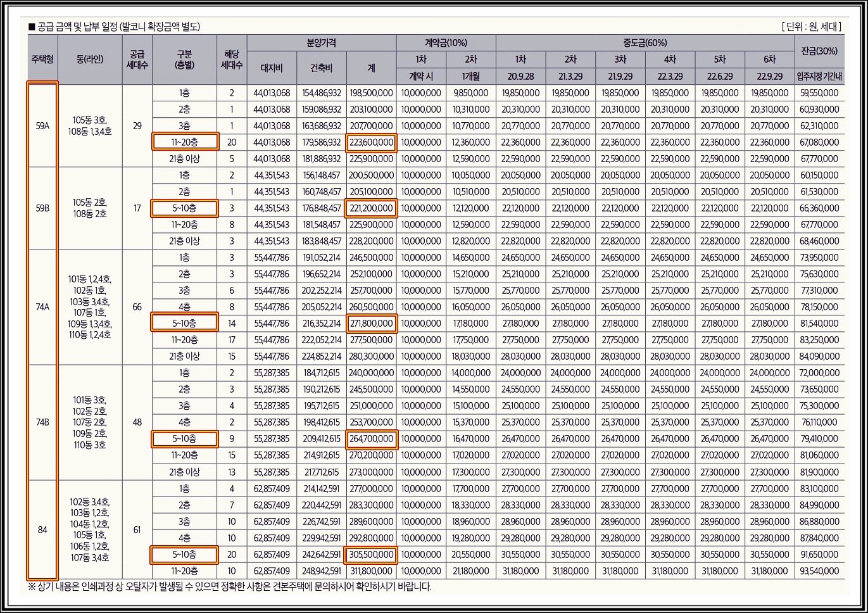The height and width of the screenshot is (613, 868).
Task: Click the second deposit value '20,550,000'
Action: point(471,555)
